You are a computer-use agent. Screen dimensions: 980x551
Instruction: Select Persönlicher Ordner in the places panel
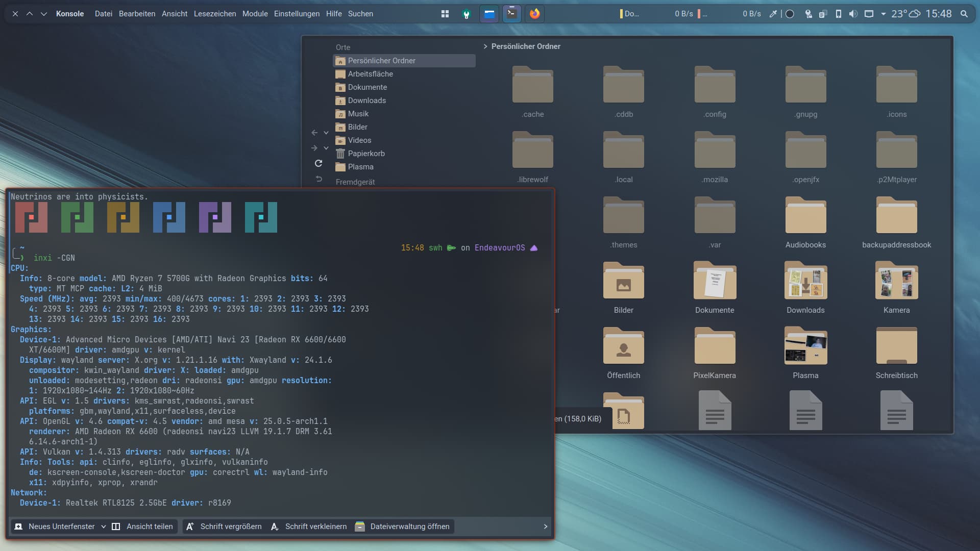tap(404, 61)
